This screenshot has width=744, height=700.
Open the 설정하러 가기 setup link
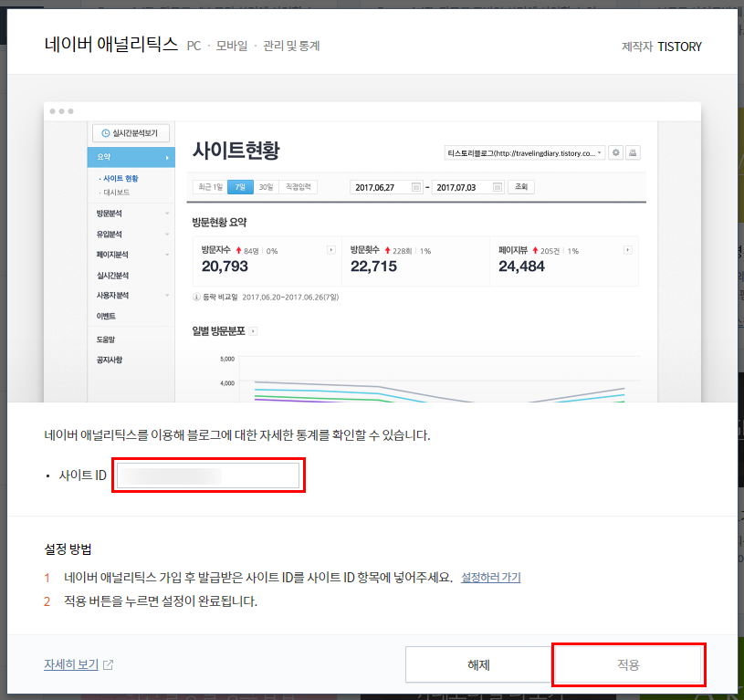pyautogui.click(x=490, y=577)
